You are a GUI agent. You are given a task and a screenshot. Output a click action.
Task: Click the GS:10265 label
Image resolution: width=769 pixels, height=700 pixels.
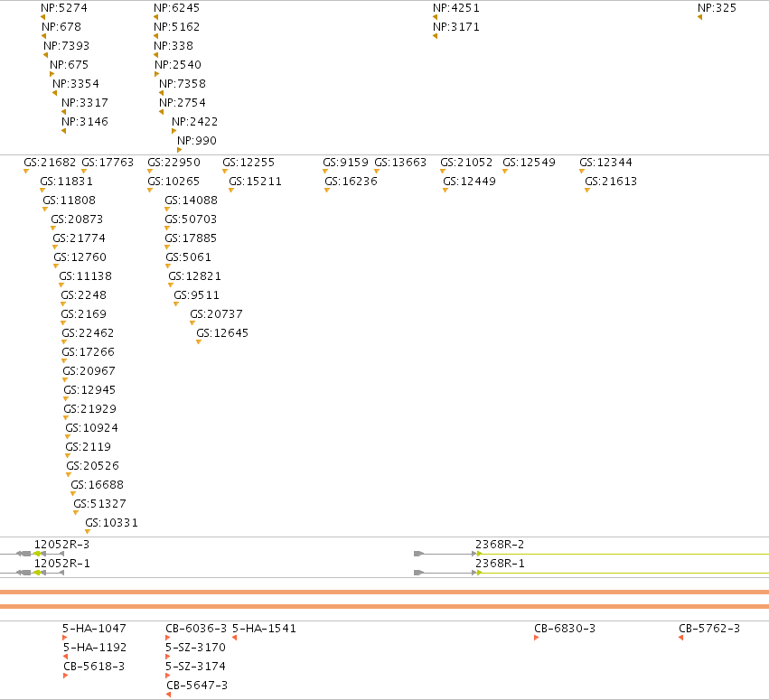click(173, 182)
